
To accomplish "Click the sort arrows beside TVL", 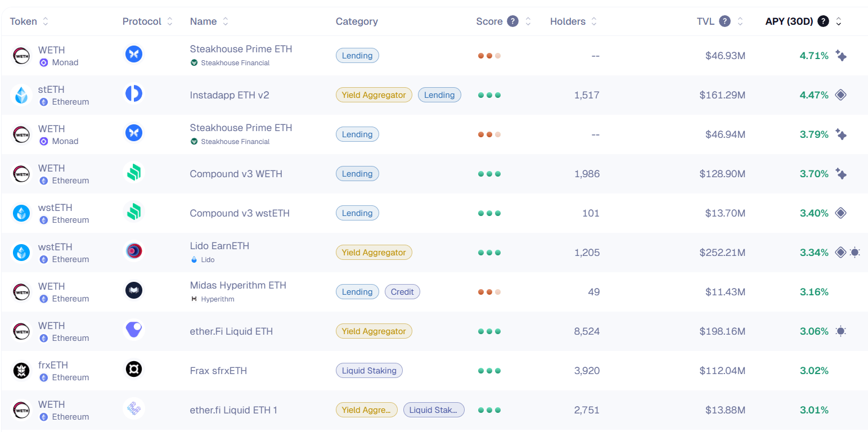I will (740, 21).
